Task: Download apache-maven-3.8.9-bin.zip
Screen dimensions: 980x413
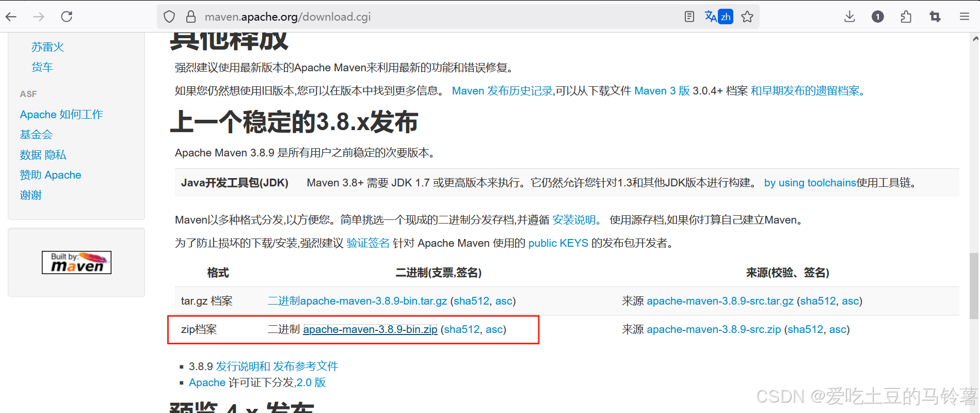Action: 370,329
